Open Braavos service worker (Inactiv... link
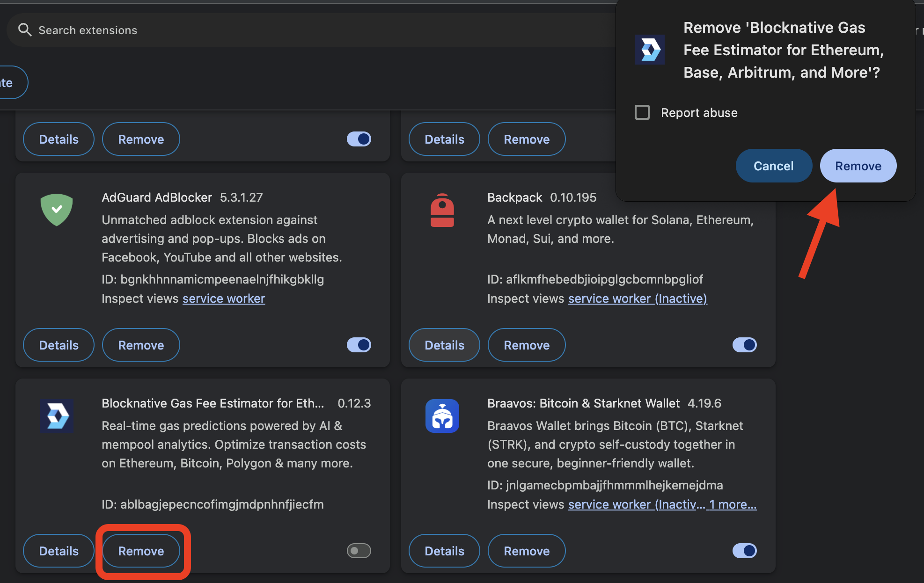Screen dimensions: 924x583 click(637, 504)
